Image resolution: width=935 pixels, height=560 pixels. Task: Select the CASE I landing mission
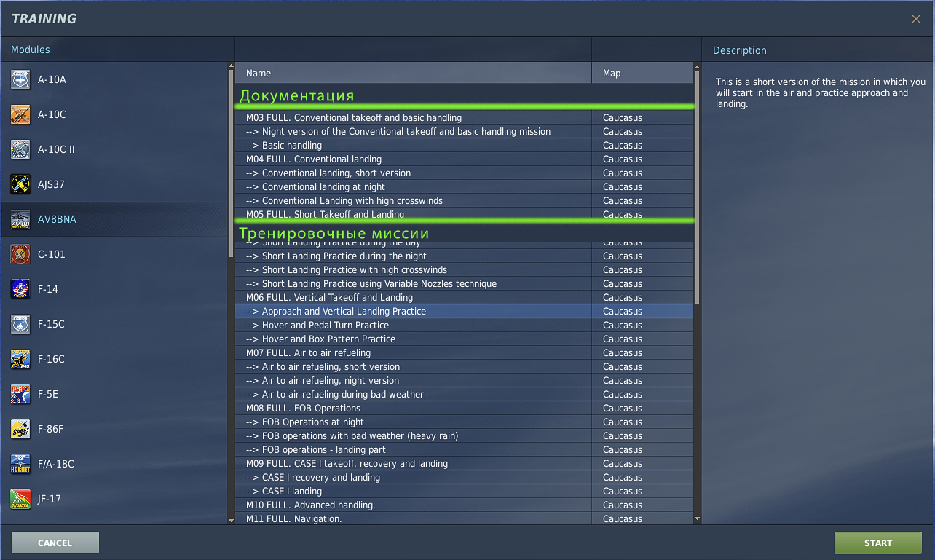(465, 491)
